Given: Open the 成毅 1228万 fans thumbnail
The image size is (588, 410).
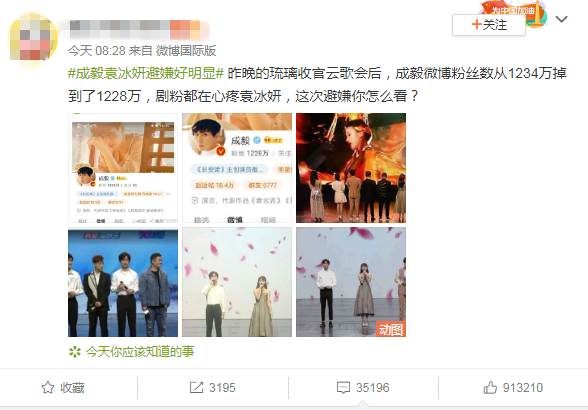Looking at the screenshot, I should [x=237, y=168].
